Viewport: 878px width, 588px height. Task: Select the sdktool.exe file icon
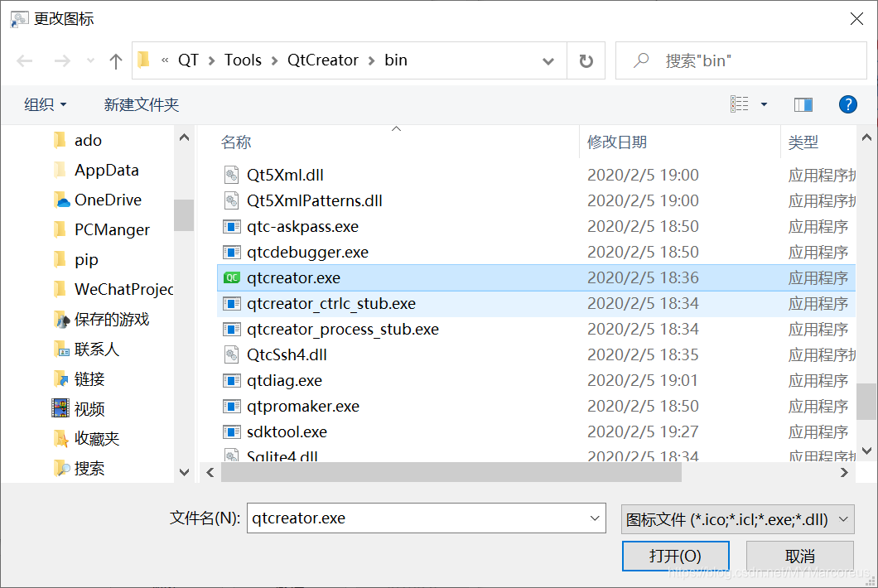(231, 431)
